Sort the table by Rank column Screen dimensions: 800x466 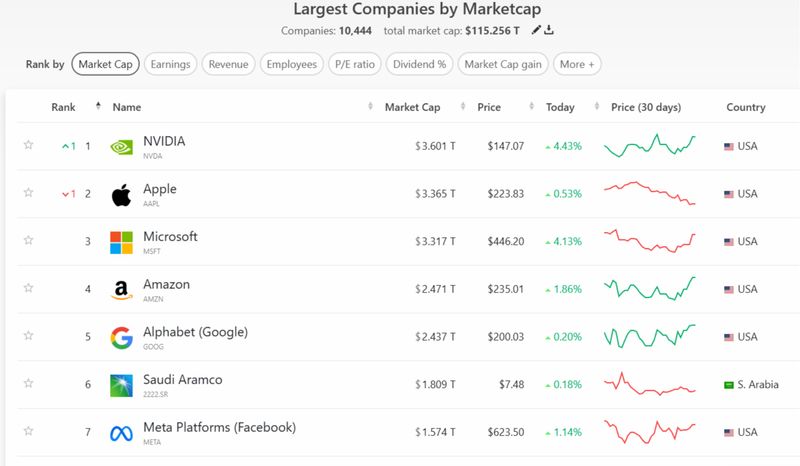click(64, 107)
